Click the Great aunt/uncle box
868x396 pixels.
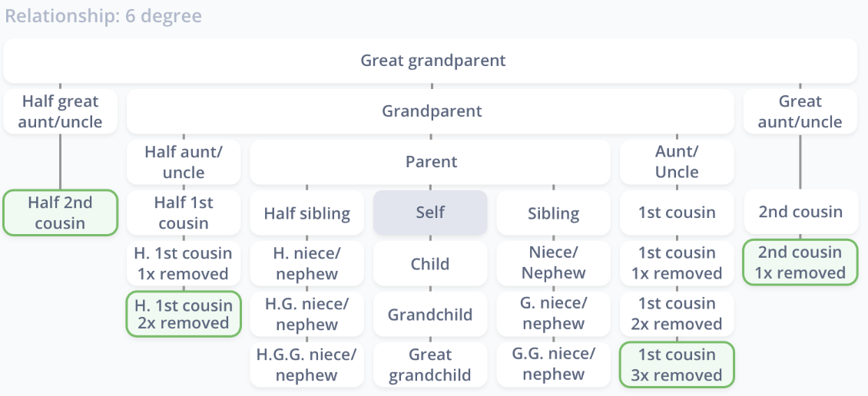(x=800, y=111)
